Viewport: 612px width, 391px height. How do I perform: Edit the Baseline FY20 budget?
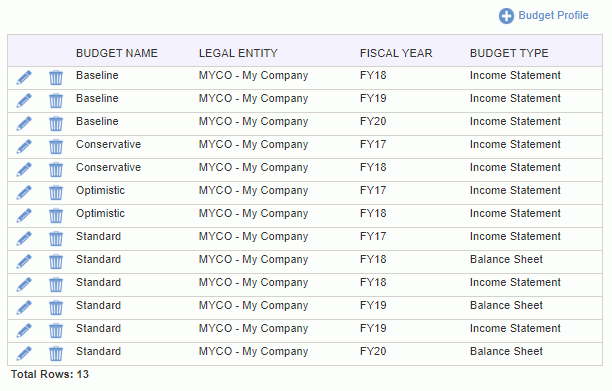(24, 124)
